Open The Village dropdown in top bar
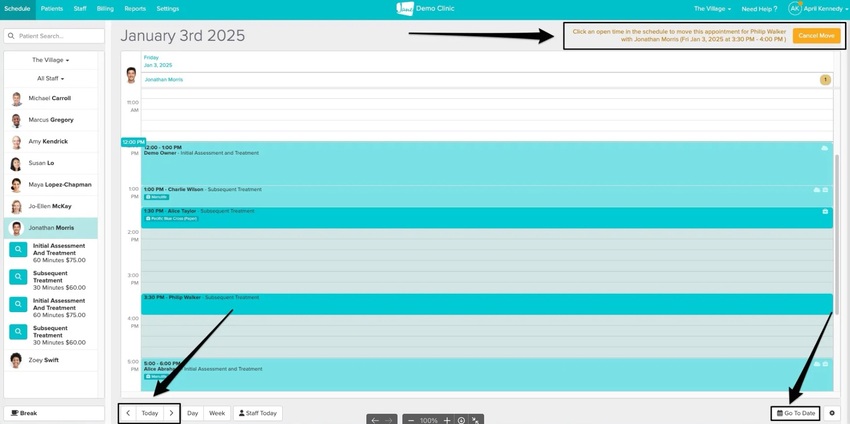 tap(712, 9)
